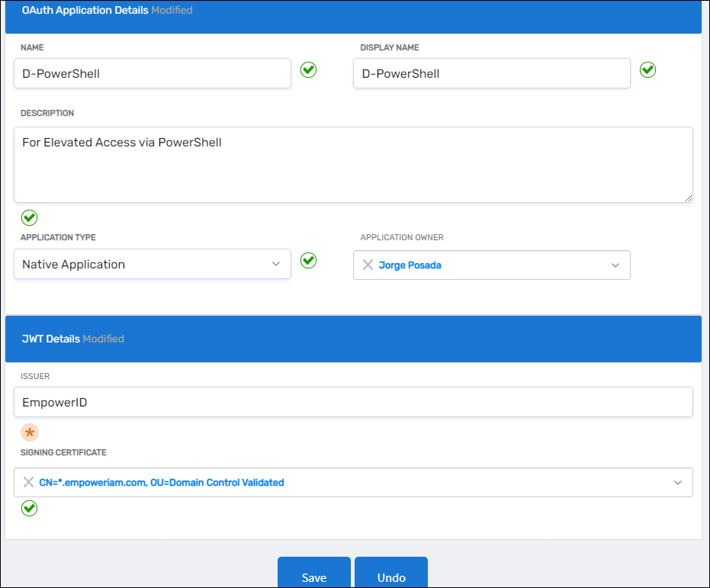
Task: Click the green checkmark beside Name field
Action: coord(308,69)
